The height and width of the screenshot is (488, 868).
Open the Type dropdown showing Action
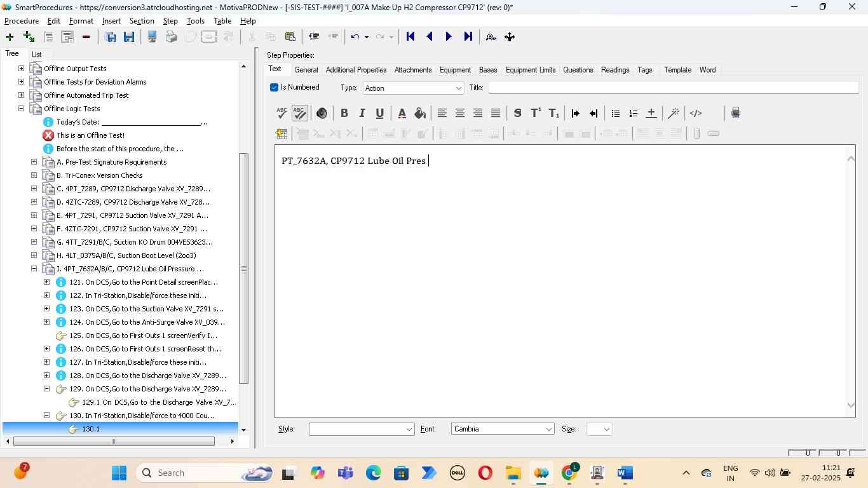click(413, 88)
